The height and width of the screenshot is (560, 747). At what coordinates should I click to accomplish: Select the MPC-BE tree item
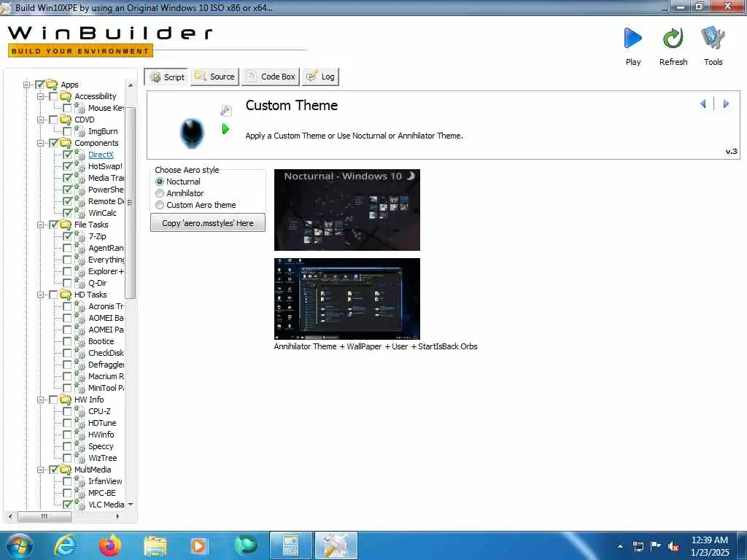pos(102,493)
